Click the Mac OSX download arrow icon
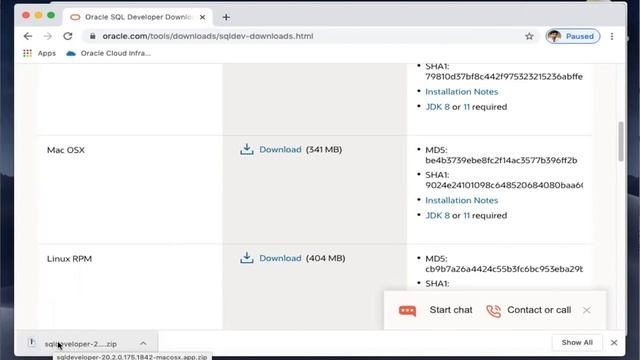 (x=247, y=149)
